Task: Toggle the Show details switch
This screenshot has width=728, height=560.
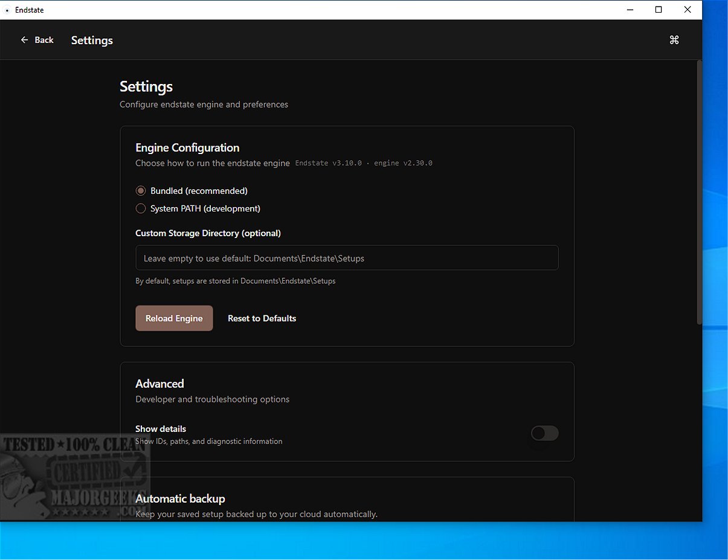Action: [x=544, y=433]
